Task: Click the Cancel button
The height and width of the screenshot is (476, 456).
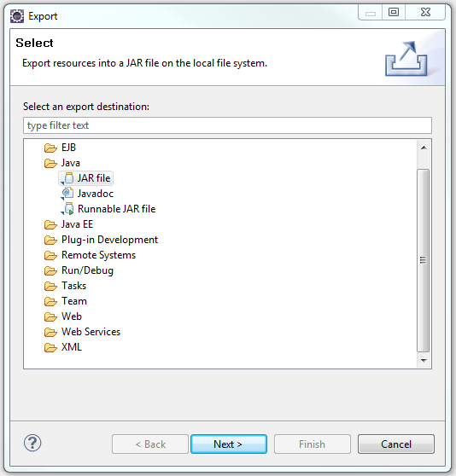Action: [x=396, y=444]
